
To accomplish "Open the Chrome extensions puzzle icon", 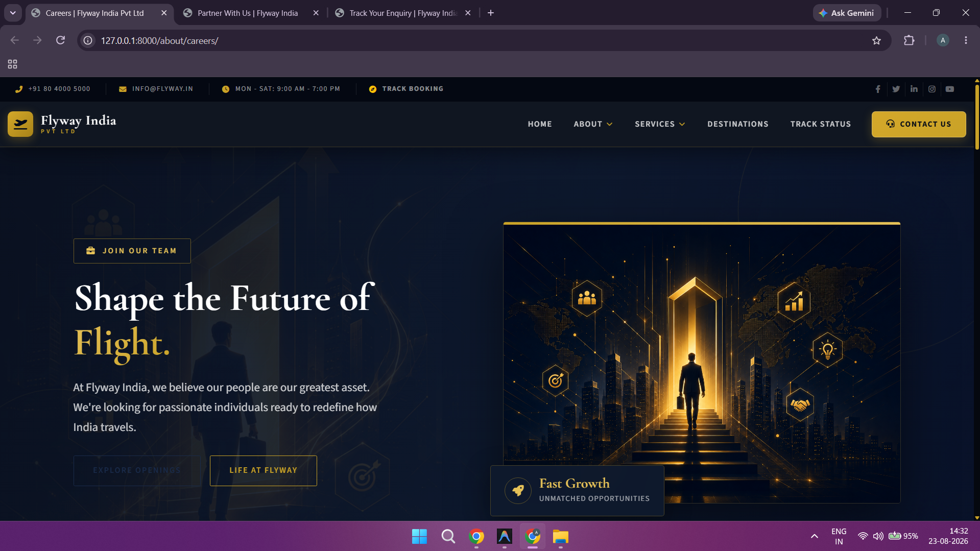I will pyautogui.click(x=909, y=40).
